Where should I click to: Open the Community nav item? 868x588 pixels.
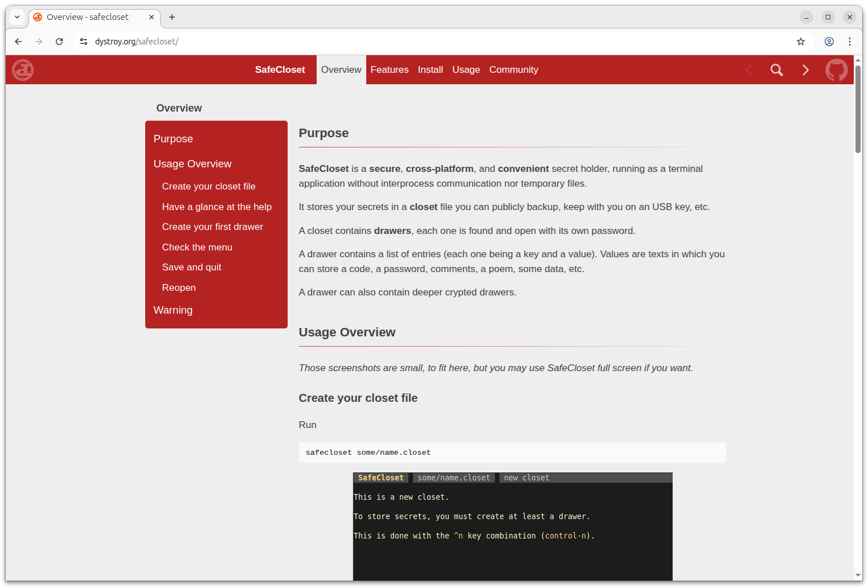(513, 70)
